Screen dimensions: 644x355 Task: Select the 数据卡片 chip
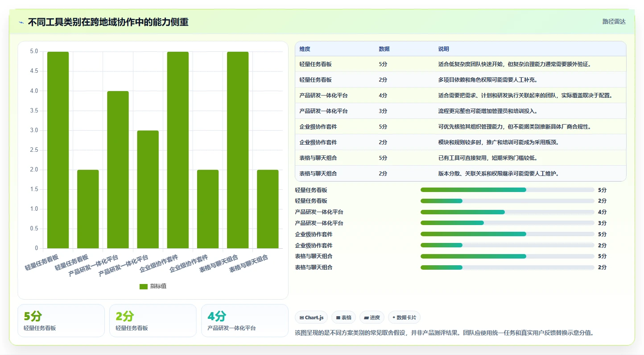[x=404, y=317]
